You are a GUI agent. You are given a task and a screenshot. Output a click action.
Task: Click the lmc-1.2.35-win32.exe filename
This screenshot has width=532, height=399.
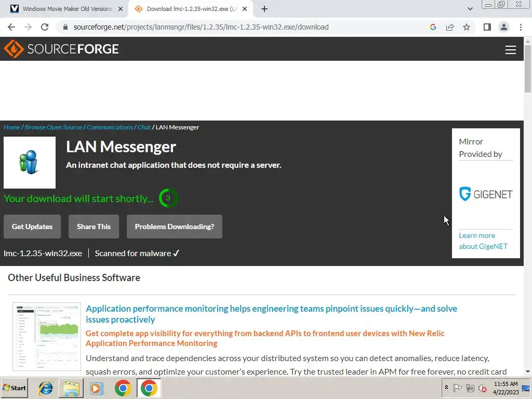43,254
